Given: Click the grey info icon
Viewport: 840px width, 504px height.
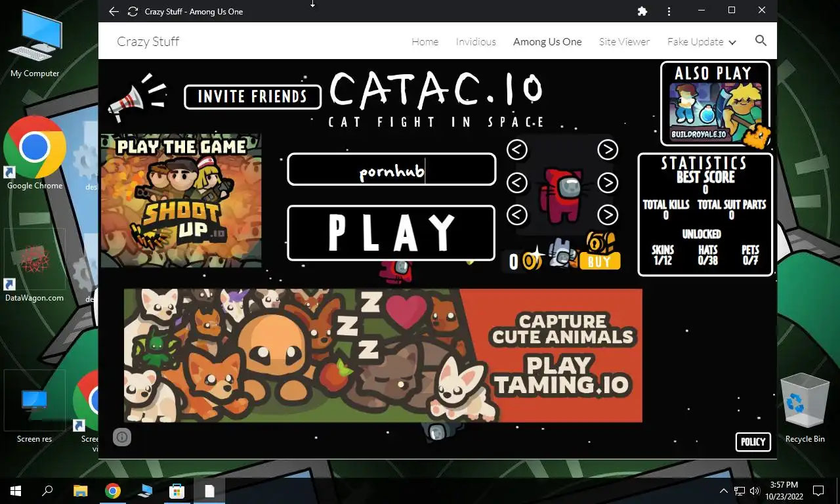Looking at the screenshot, I should (122, 437).
